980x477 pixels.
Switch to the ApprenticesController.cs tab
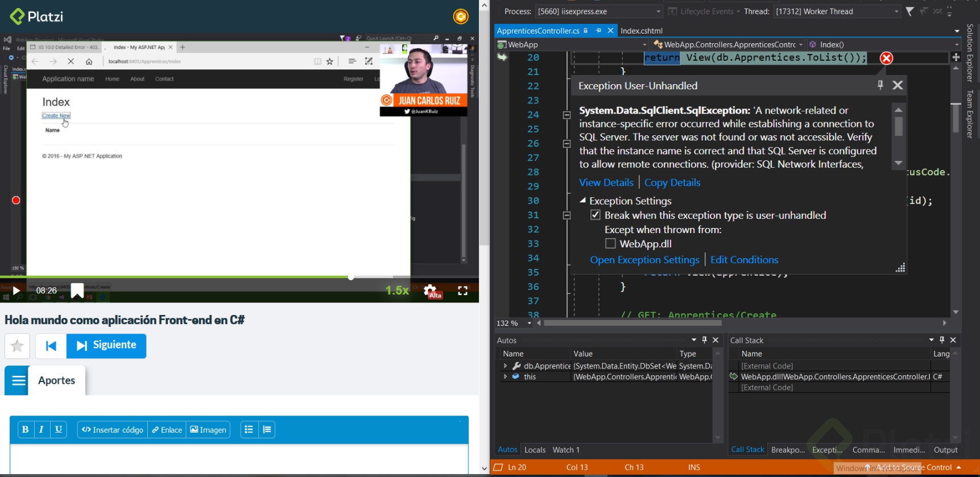click(x=538, y=31)
